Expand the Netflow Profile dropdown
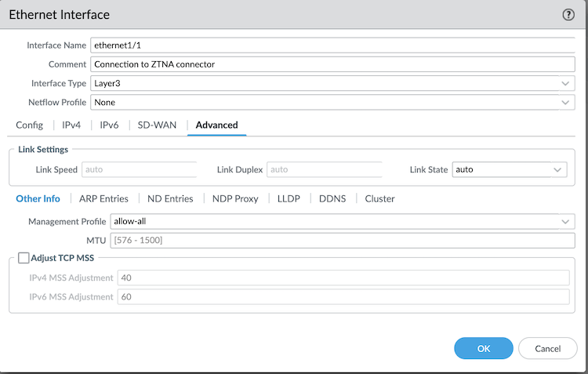 [x=332, y=102]
